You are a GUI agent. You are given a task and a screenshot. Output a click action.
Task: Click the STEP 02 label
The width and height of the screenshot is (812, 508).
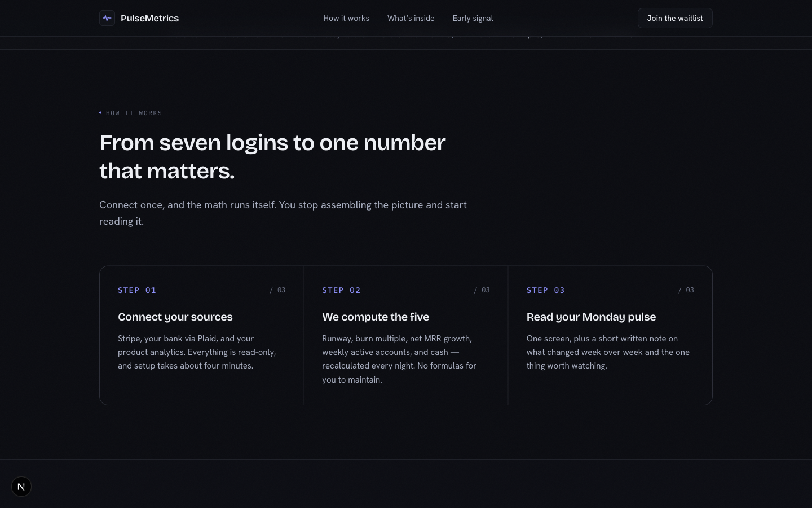[x=341, y=290]
